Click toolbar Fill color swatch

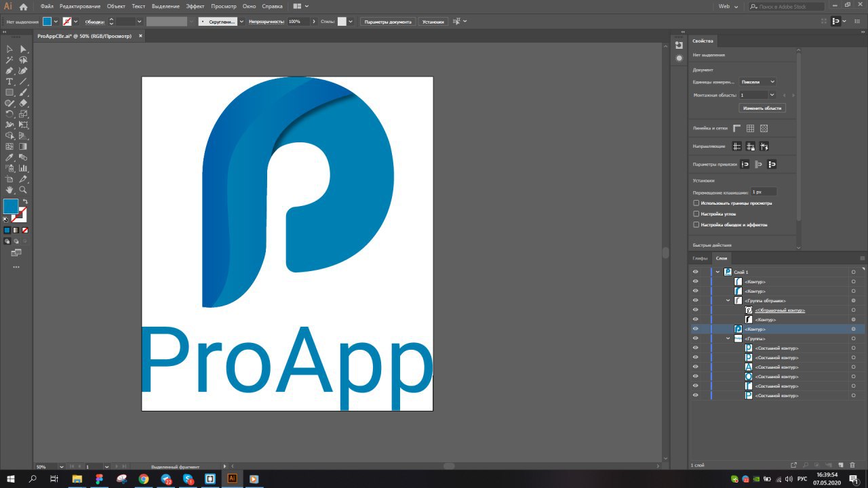point(11,207)
